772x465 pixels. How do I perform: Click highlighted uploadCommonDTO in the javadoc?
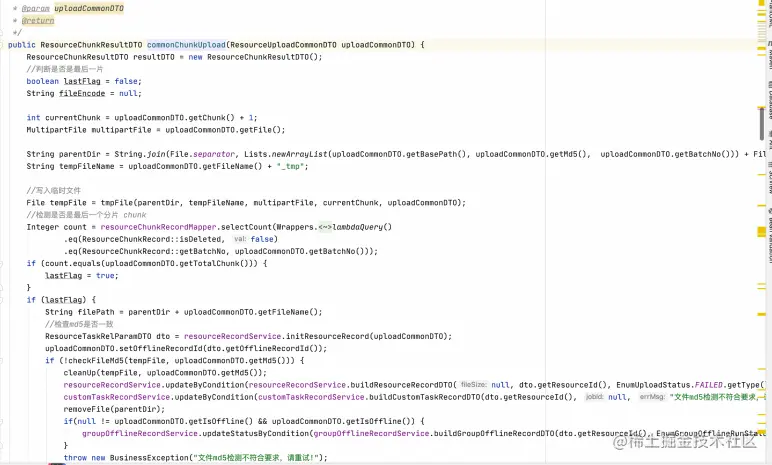click(89, 8)
